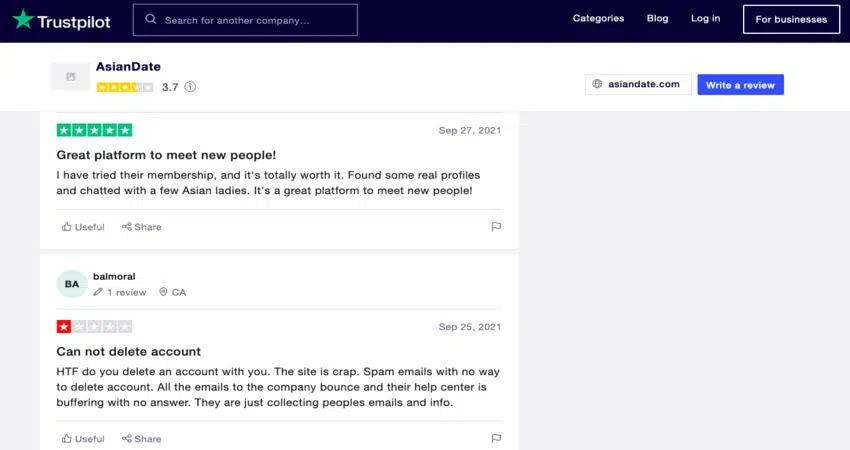Click the one-star rating on balmoral's review
Image resolution: width=850 pixels, height=450 pixels.
pyautogui.click(x=64, y=326)
